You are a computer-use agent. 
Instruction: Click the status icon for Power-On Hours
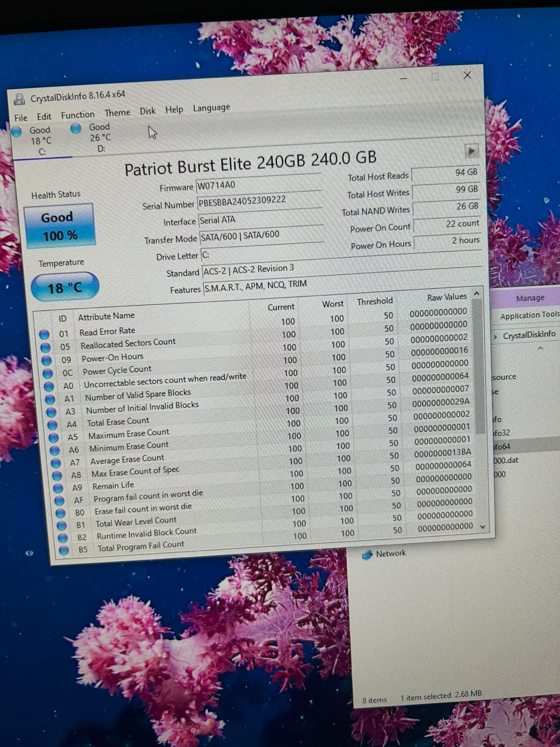pos(47,361)
